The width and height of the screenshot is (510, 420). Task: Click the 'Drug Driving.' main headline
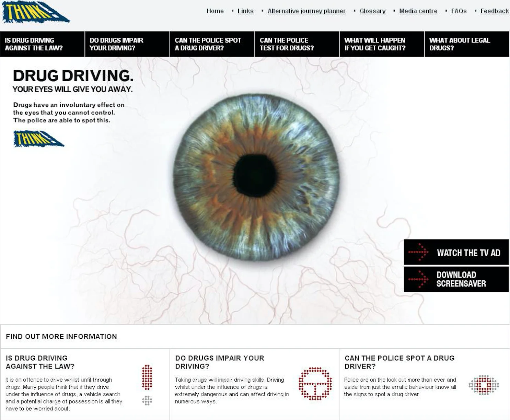[73, 75]
